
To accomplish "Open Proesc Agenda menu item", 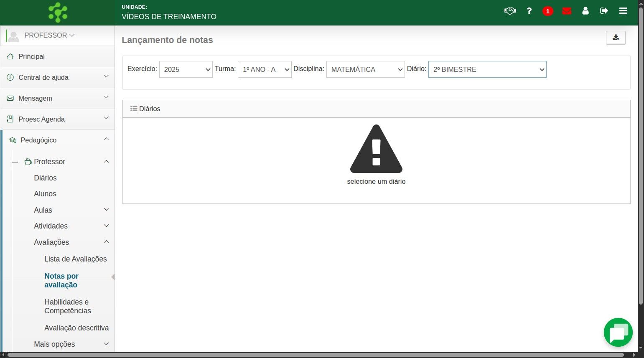I will tap(57, 119).
